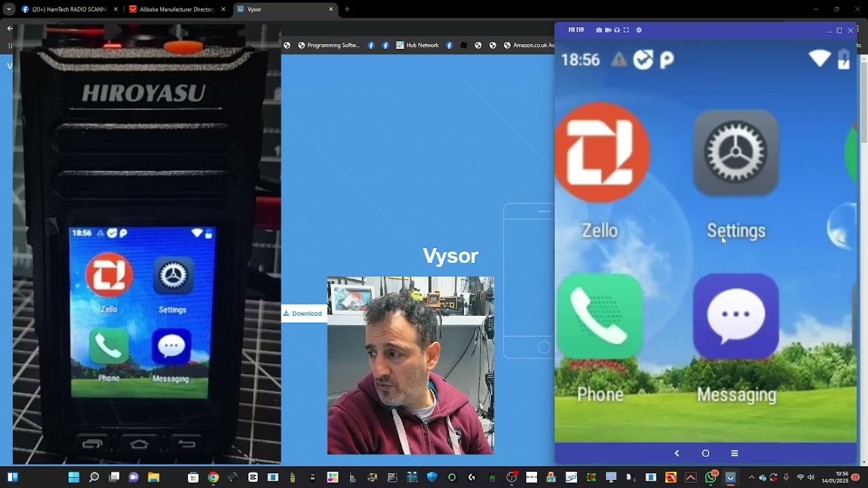Open Google Chrome from taskbar

click(213, 477)
